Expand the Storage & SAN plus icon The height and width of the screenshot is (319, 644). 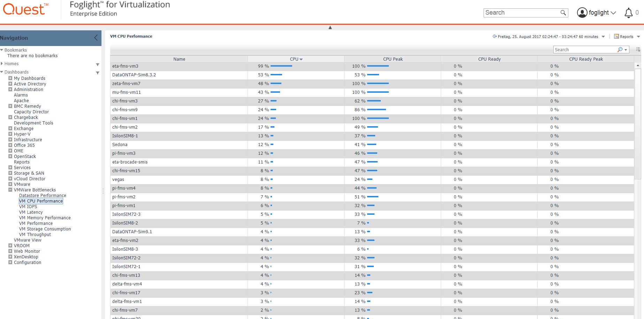click(x=10, y=173)
